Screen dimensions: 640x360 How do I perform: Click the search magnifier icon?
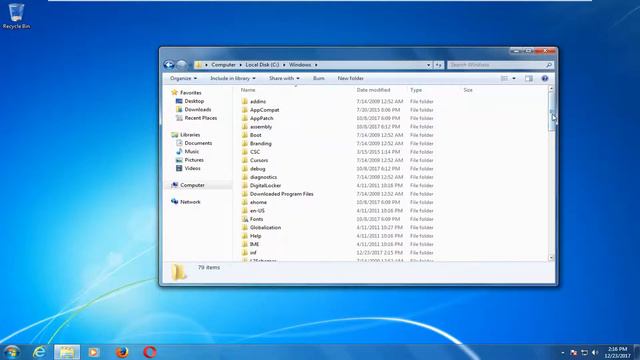[x=549, y=65]
